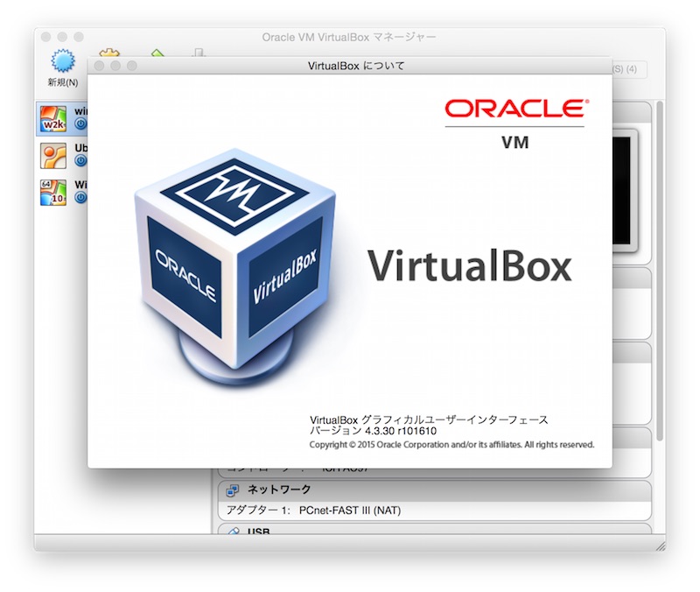This screenshot has width=700, height=592.
Task: Select the w2k virtual machine icon
Action: coord(53,118)
